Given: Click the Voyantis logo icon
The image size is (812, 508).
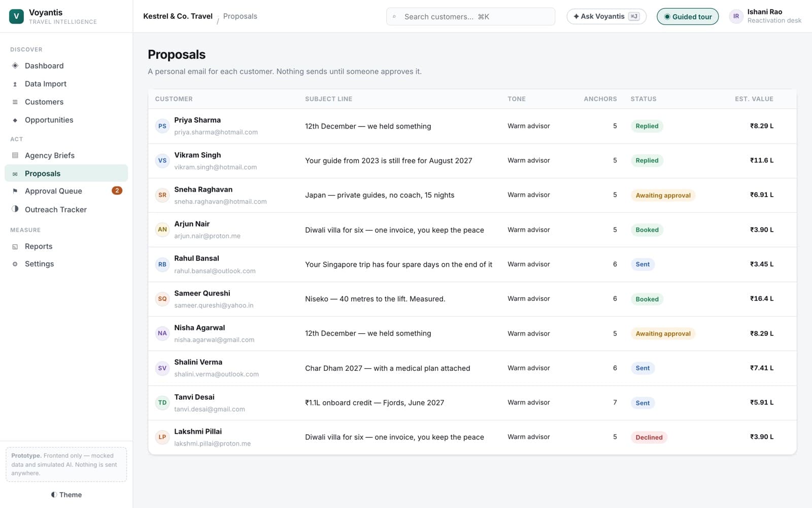Looking at the screenshot, I should click(16, 16).
